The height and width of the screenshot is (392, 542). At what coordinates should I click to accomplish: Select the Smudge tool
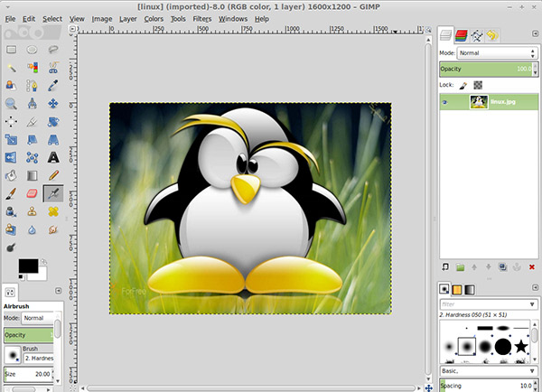coord(53,229)
